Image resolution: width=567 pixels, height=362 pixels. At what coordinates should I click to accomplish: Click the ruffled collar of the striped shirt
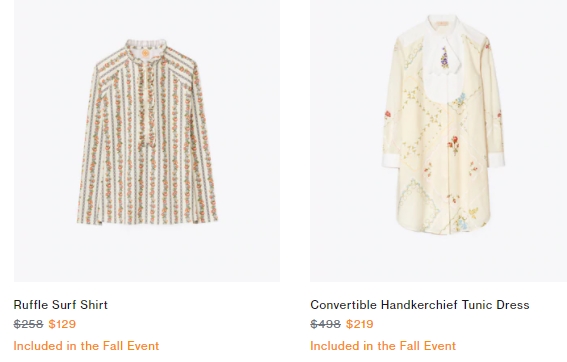pyautogui.click(x=146, y=46)
